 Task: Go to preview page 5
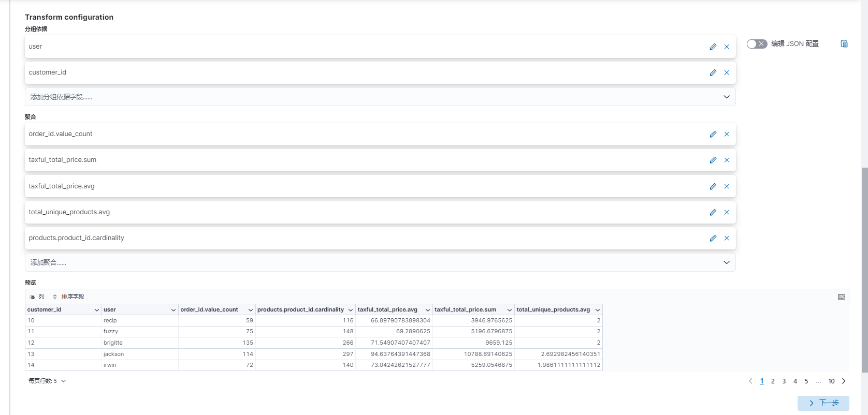806,381
